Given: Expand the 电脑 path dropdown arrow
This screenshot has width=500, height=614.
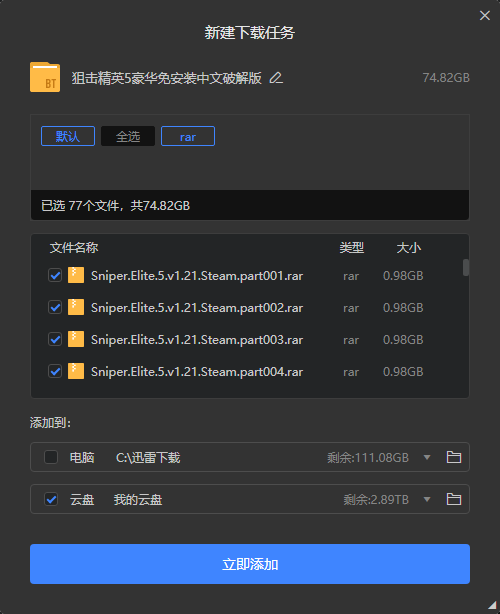Looking at the screenshot, I should pos(427,457).
